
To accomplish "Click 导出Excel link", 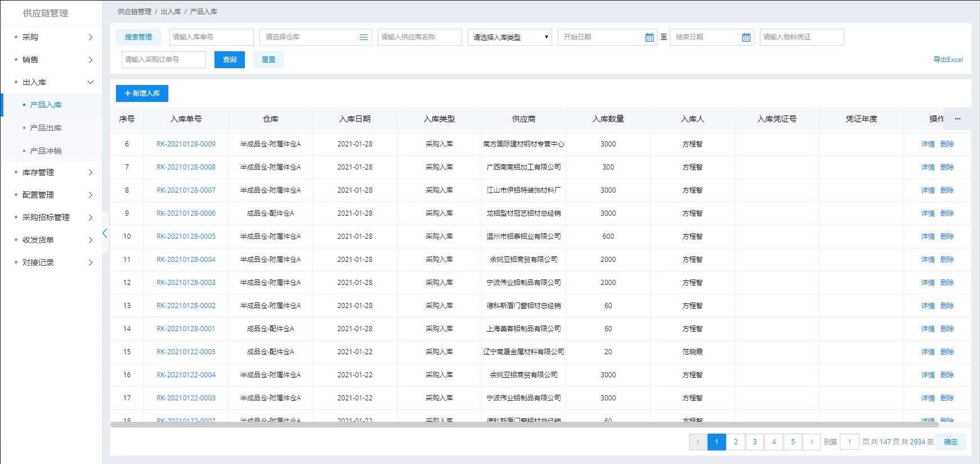I will 948,60.
